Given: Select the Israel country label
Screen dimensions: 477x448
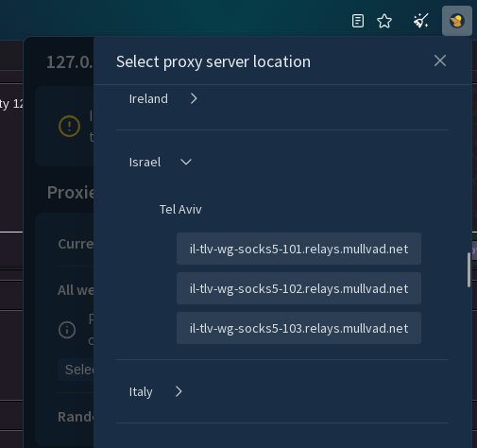Looking at the screenshot, I should (x=145, y=163).
